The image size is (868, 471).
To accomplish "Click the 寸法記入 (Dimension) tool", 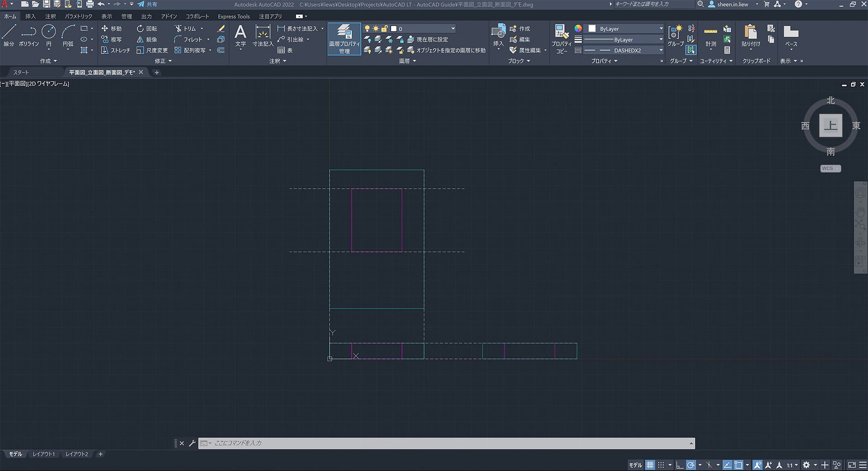I will point(263,36).
